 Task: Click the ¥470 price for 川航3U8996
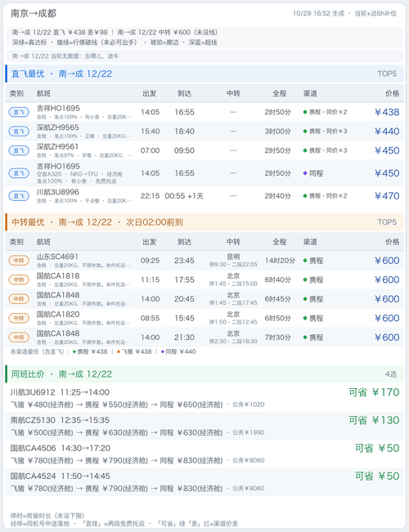(x=387, y=196)
